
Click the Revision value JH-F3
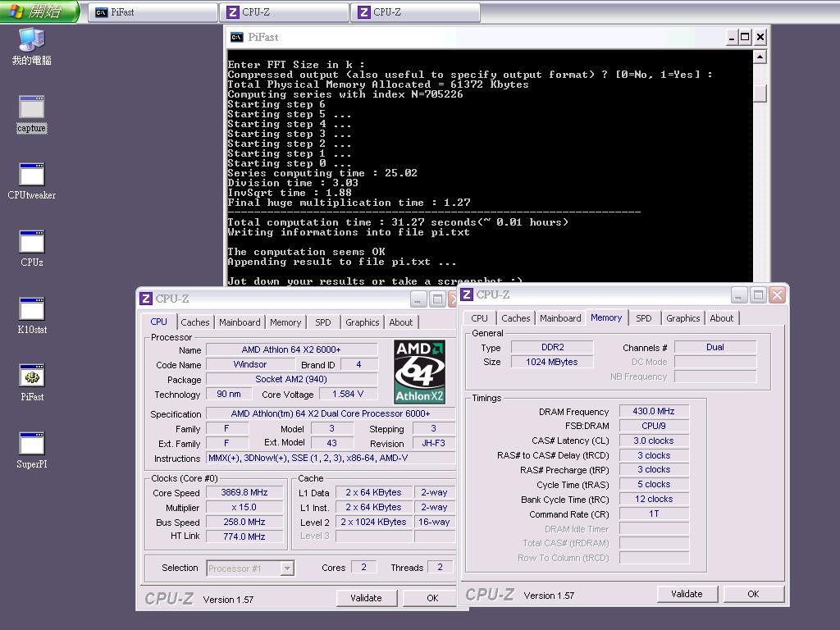(434, 443)
